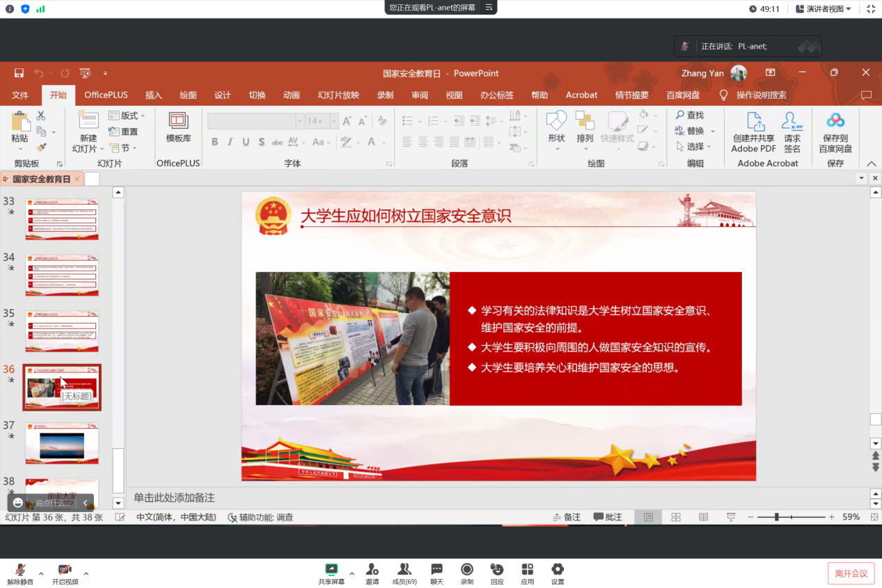Click the 重置 reset slide button
The height and width of the screenshot is (588, 882).
(123, 132)
